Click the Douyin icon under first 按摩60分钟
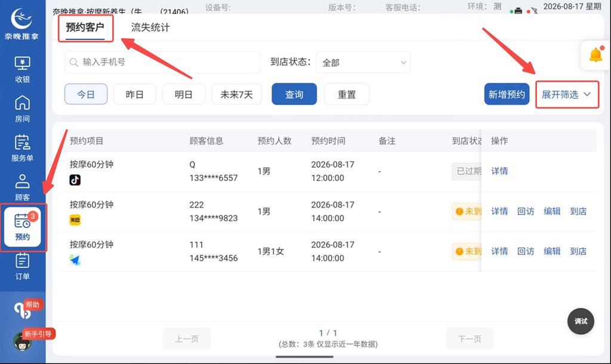611x364 pixels. 75,180
